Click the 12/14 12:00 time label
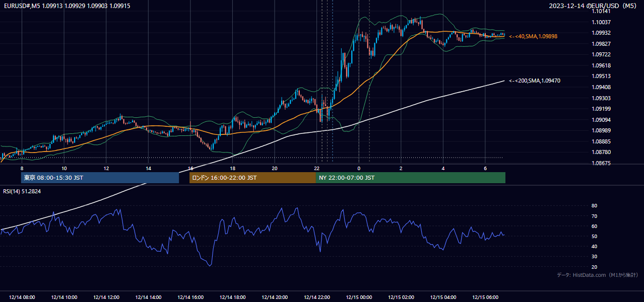This screenshot has width=644, height=302. (106, 297)
